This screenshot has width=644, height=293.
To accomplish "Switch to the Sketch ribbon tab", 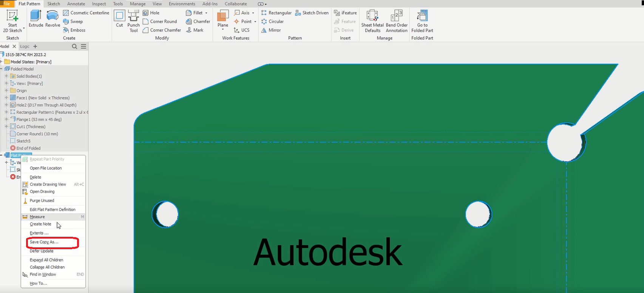I will coord(54,4).
